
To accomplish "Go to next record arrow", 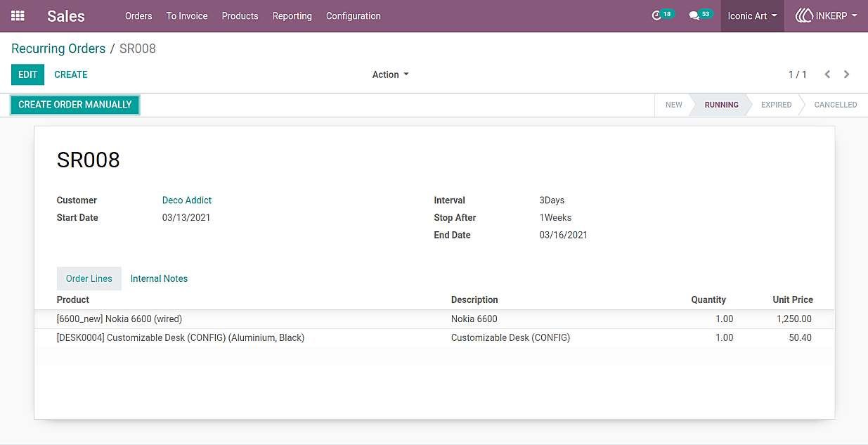I will (846, 75).
